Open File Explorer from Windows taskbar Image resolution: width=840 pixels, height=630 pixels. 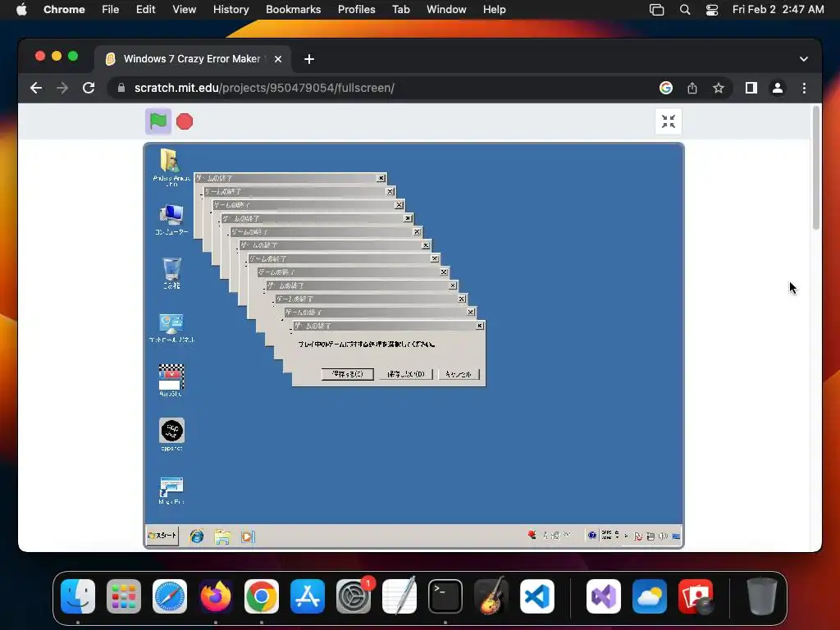tap(222, 536)
